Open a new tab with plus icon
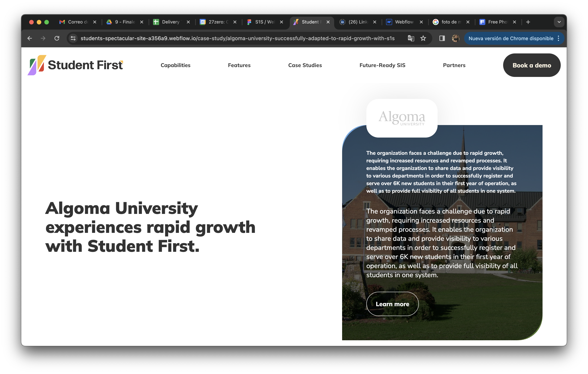Screen dimensions: 588x374 pyautogui.click(x=528, y=22)
